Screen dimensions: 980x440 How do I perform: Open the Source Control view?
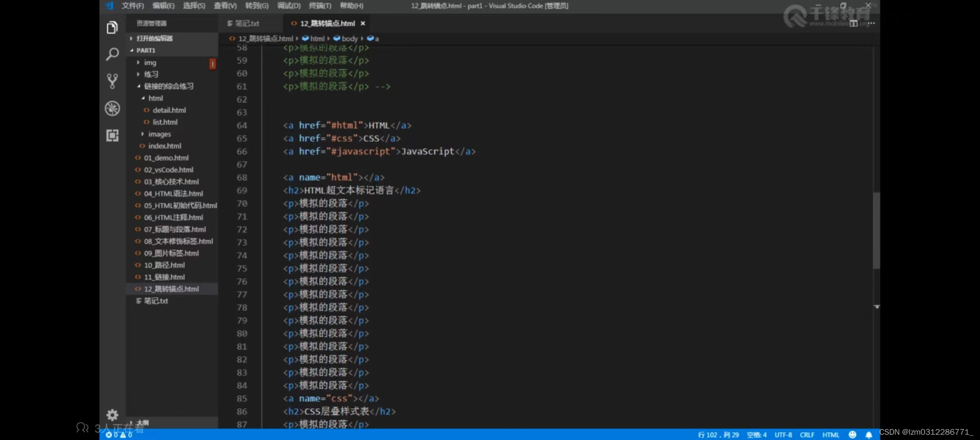(x=112, y=81)
